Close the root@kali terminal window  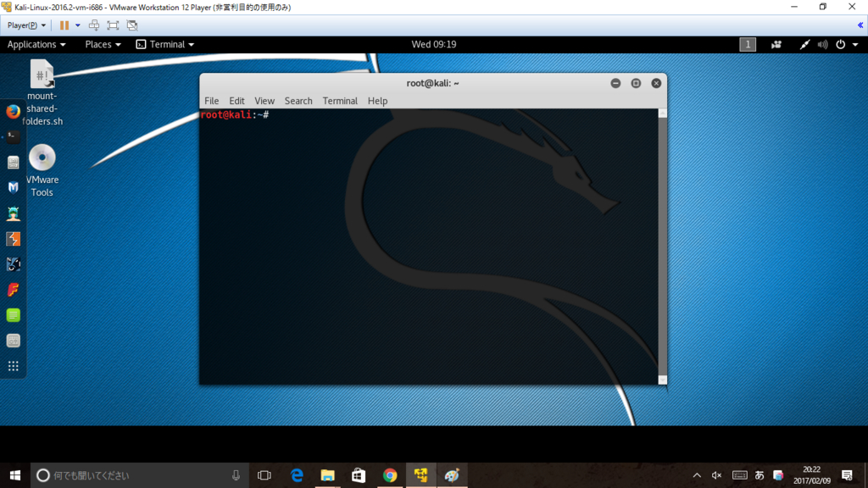[656, 83]
